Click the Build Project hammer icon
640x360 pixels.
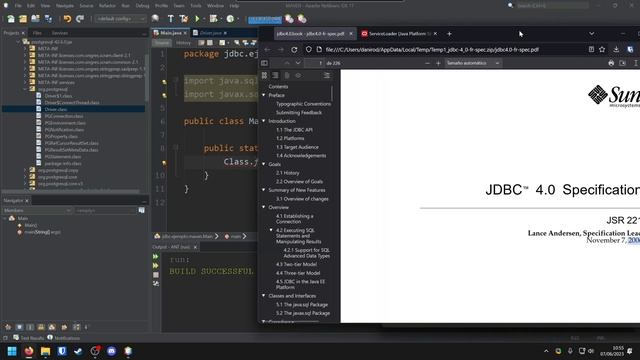coord(171,19)
